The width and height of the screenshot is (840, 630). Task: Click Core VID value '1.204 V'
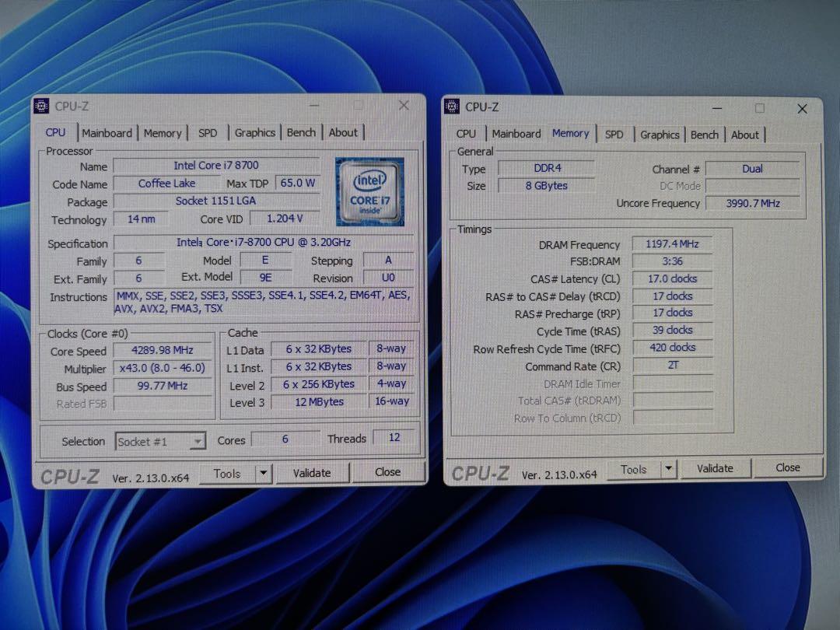(285, 219)
